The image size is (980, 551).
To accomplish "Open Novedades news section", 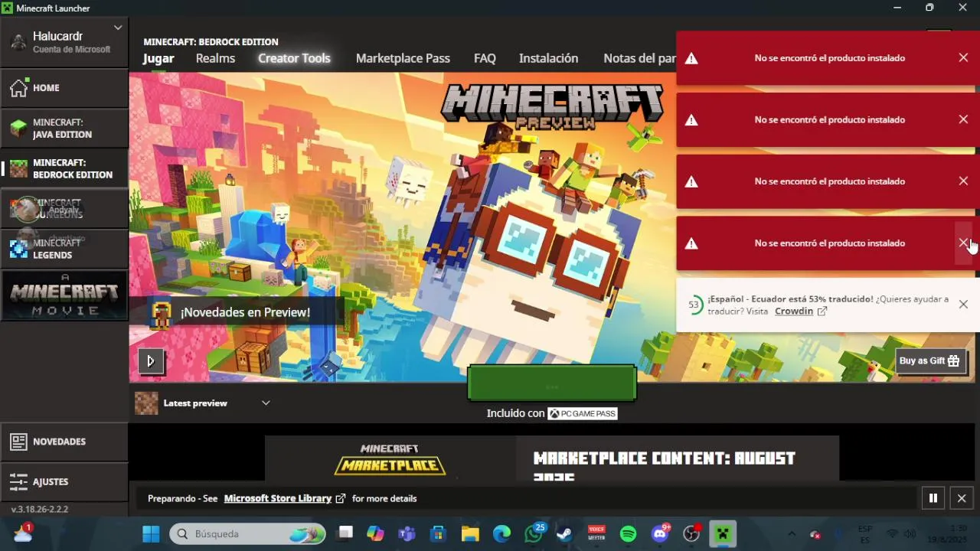I will (64, 442).
